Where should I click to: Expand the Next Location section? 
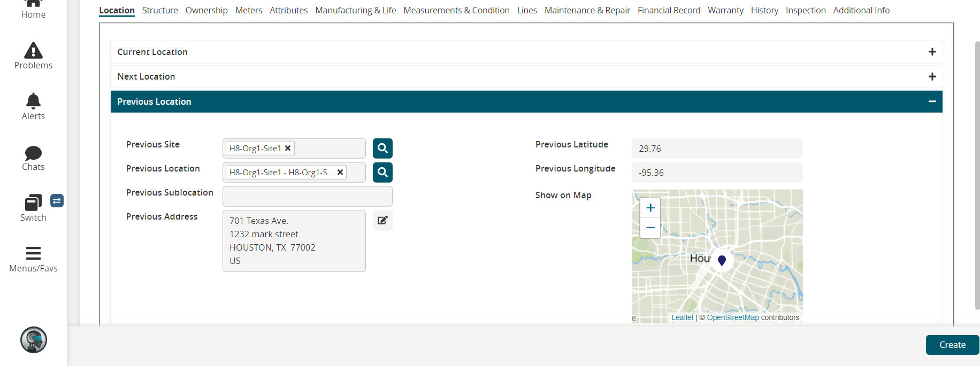[x=932, y=76]
